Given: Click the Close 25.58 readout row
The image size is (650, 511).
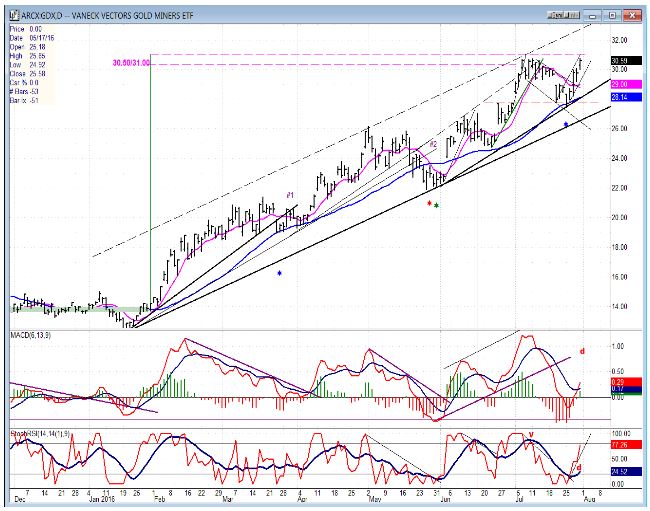Looking at the screenshot, I should [27, 74].
